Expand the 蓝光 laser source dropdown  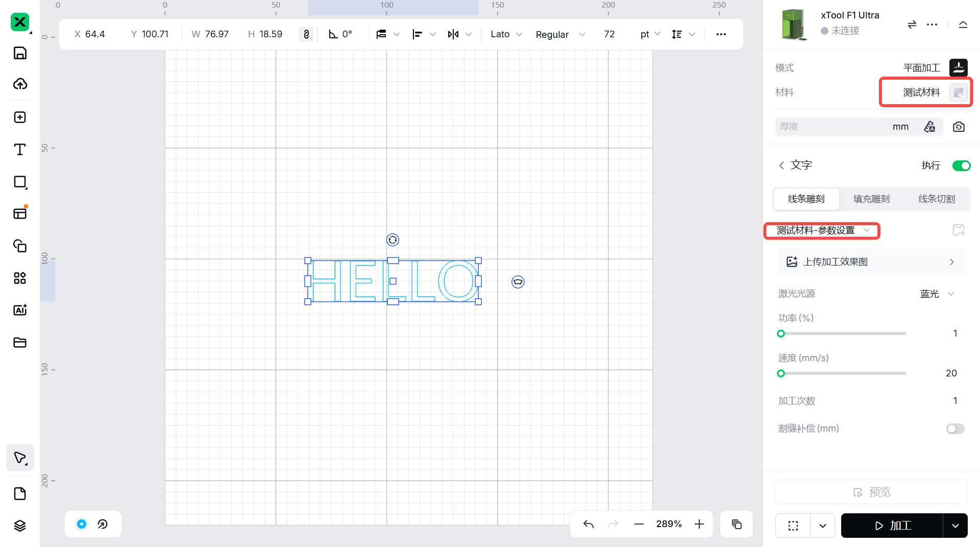point(937,294)
